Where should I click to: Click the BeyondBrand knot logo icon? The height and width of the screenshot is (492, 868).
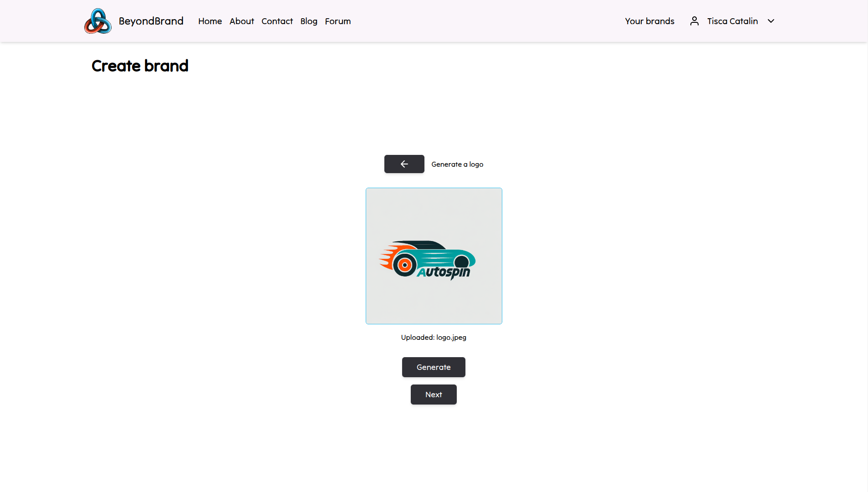[x=97, y=21]
